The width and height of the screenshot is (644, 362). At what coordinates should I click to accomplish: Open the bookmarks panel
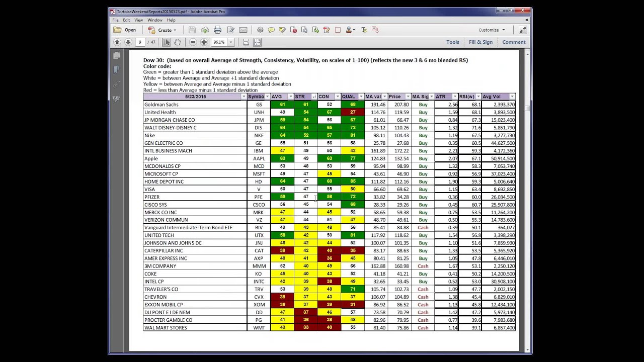(117, 70)
